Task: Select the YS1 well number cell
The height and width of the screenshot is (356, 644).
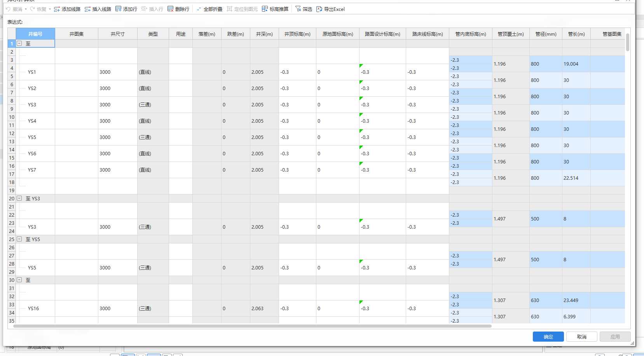Action: point(35,72)
